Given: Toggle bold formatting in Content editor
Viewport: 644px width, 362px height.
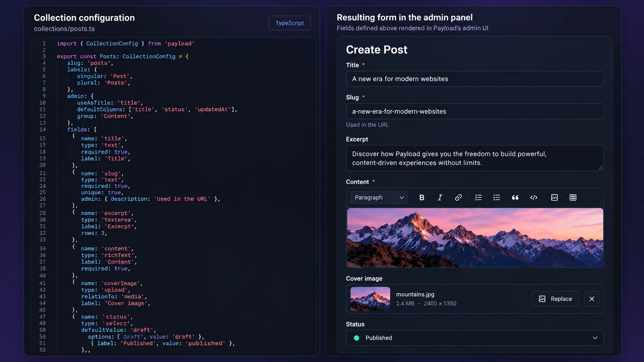Looking at the screenshot, I should 422,197.
